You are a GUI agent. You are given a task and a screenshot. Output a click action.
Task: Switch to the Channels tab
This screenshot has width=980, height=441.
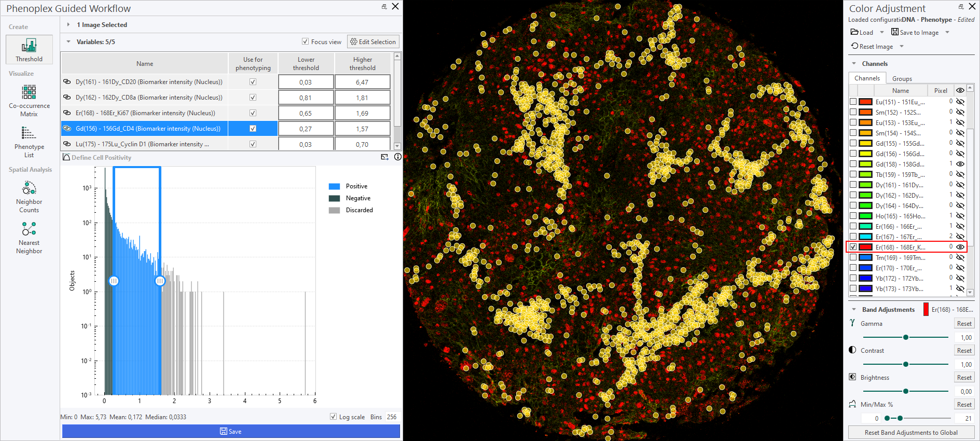(x=867, y=78)
